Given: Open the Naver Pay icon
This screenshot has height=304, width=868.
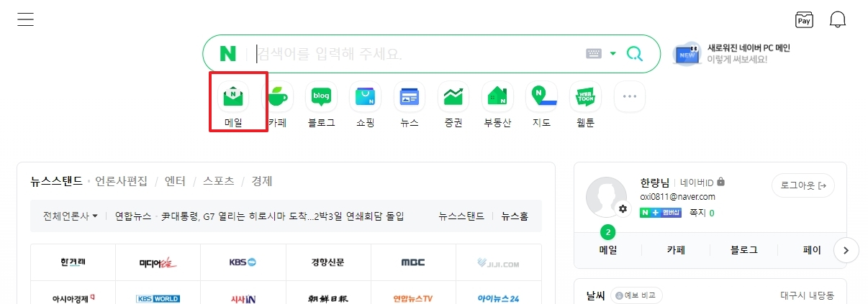Looking at the screenshot, I should (x=804, y=19).
